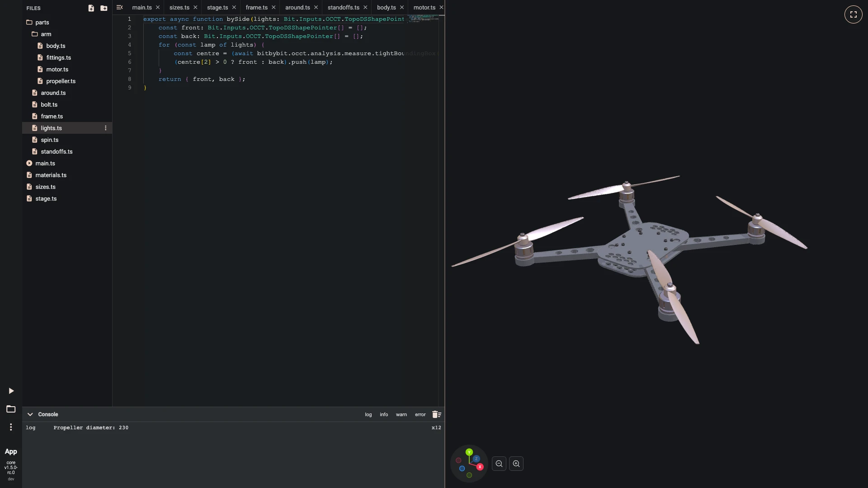
Task: Close the frame.ts tab
Action: coord(274,8)
